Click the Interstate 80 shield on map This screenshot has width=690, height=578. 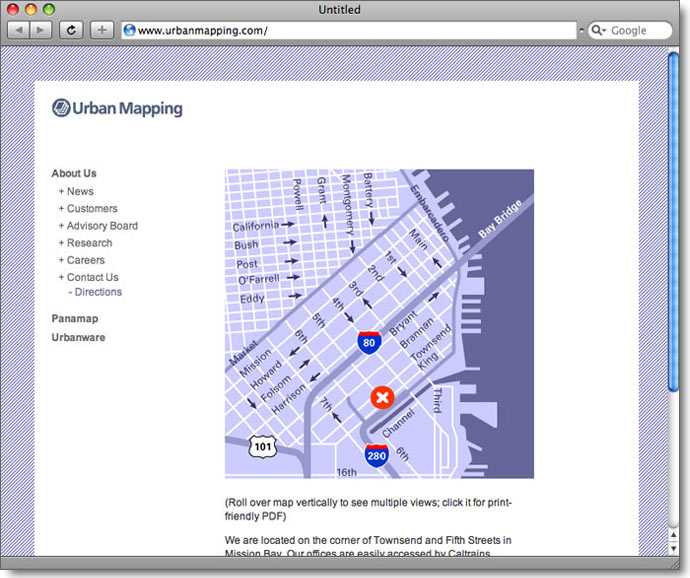(369, 342)
